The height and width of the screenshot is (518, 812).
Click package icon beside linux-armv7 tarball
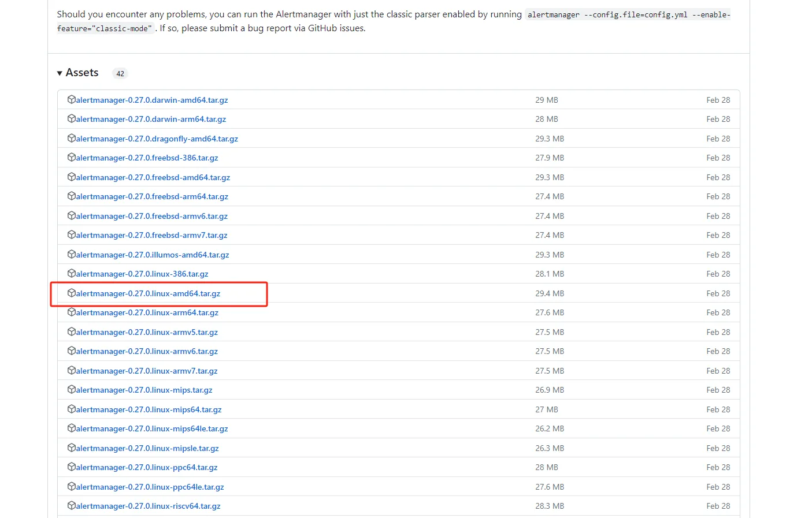[72, 370]
